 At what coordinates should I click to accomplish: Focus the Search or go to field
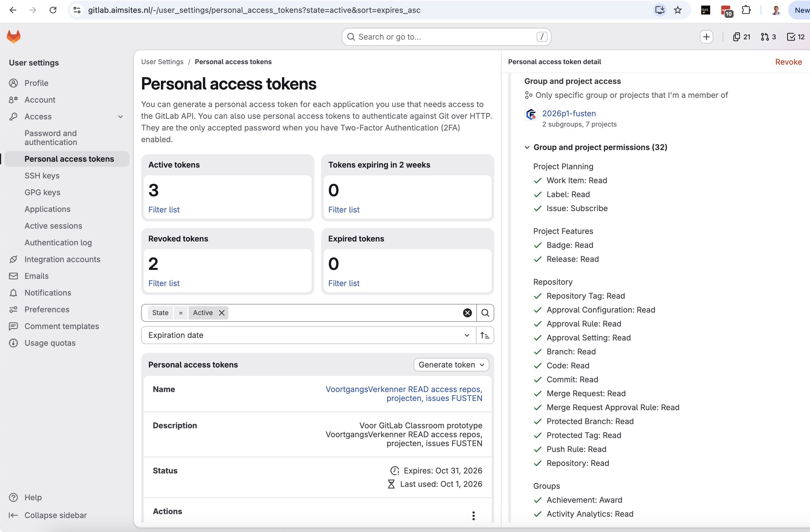point(446,37)
